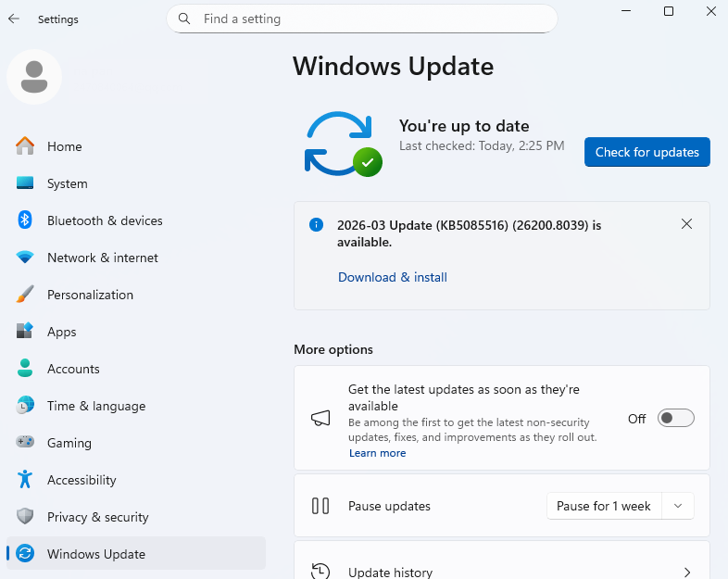Toggle get latest updates switch on
The height and width of the screenshot is (579, 728).
[675, 419]
